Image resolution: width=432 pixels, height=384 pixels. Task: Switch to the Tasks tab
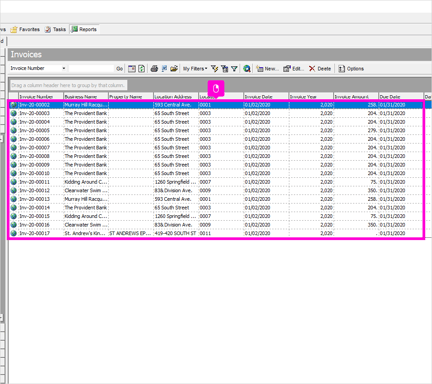coord(56,29)
